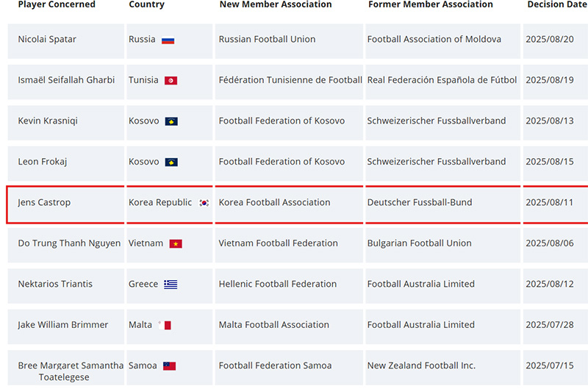Image resolution: width=588 pixels, height=389 pixels.
Task: Click the country name Malta
Action: pos(140,325)
